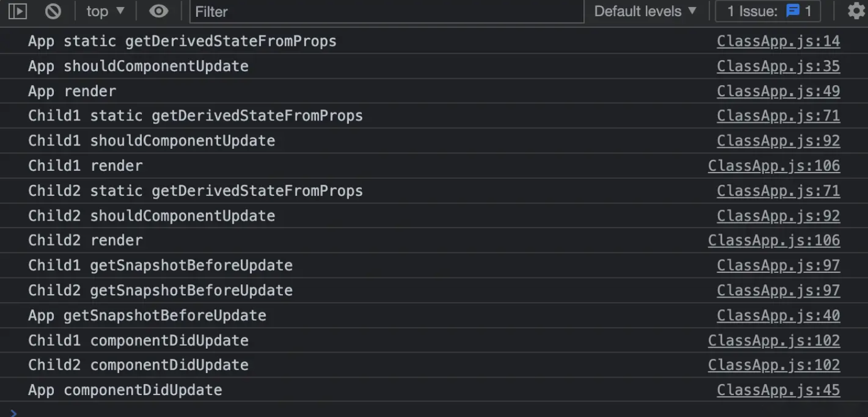Create a live expression with the eye icon
The image size is (868, 417).
point(158,11)
